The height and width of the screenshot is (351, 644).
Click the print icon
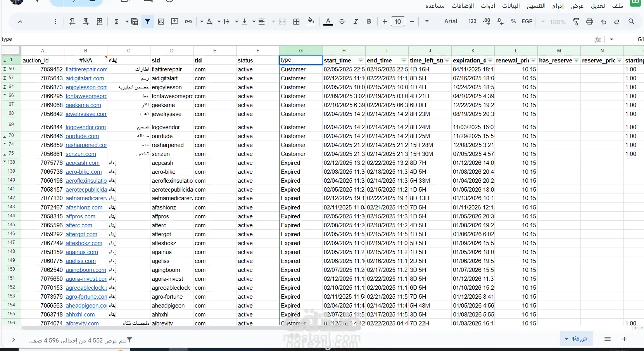590,22
